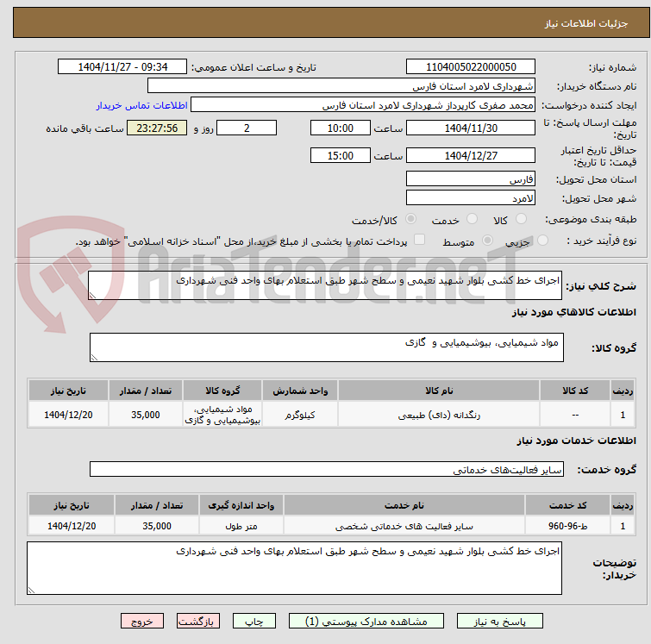Screen dimensions: 651x644
Task: Select the متوسط purchase type radio
Action: [x=487, y=241]
